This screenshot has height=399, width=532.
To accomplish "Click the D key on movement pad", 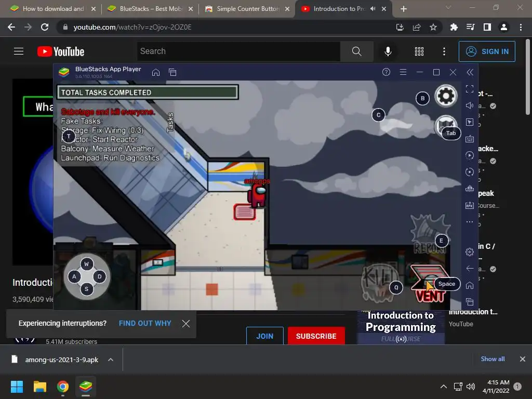I will [99, 276].
